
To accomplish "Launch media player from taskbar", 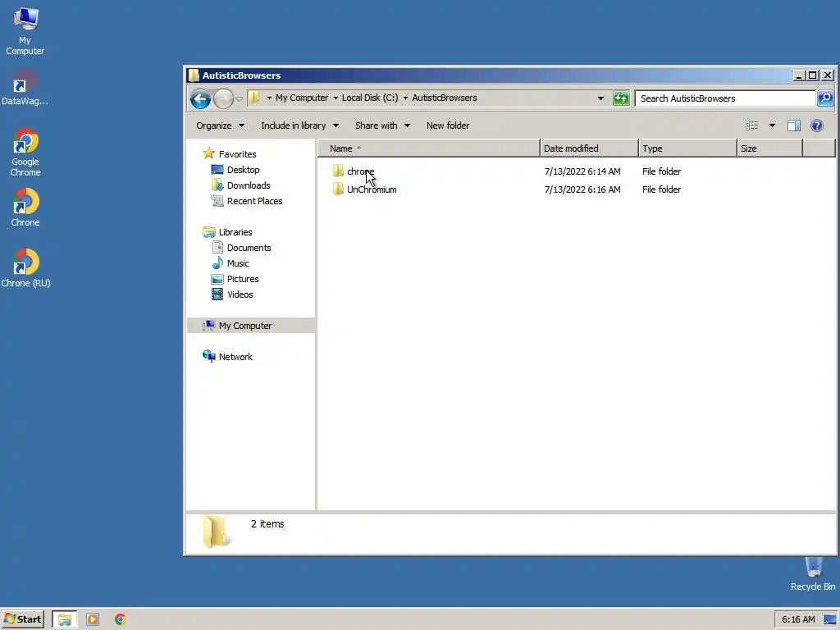I will (92, 619).
